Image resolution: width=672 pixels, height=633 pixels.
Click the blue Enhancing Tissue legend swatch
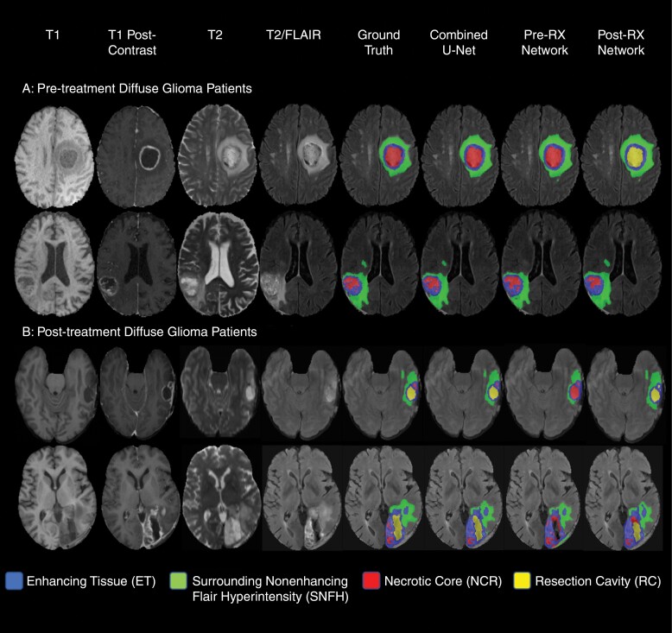pyautogui.click(x=14, y=581)
